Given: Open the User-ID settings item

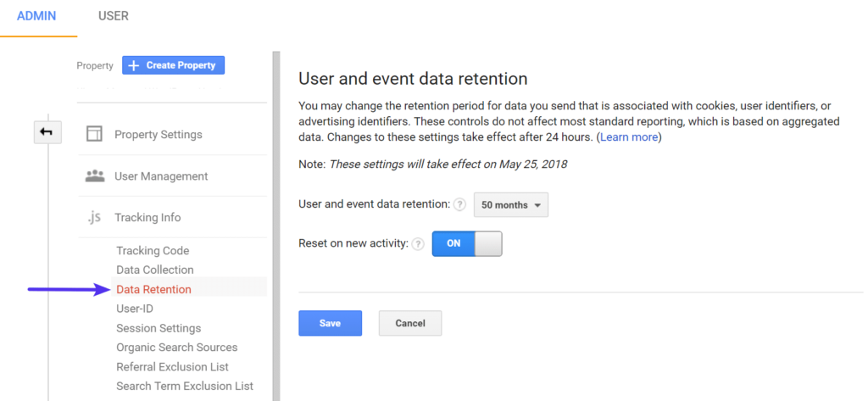Looking at the screenshot, I should click(x=135, y=309).
